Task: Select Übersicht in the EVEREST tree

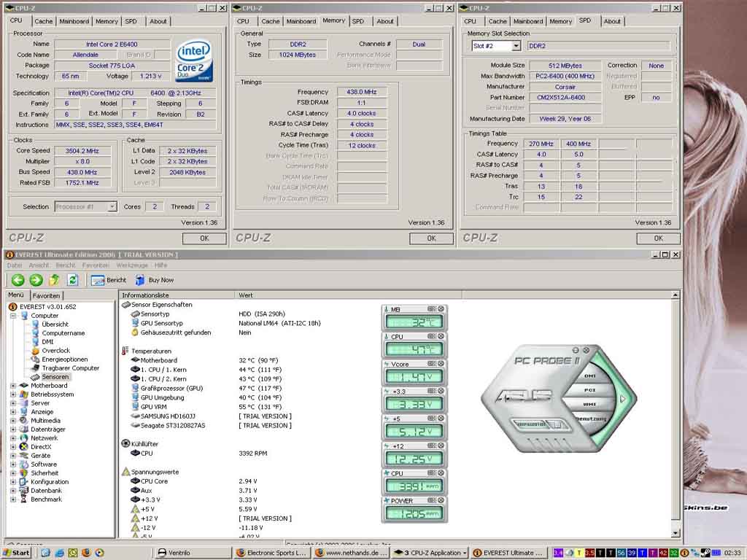Action: coord(55,324)
